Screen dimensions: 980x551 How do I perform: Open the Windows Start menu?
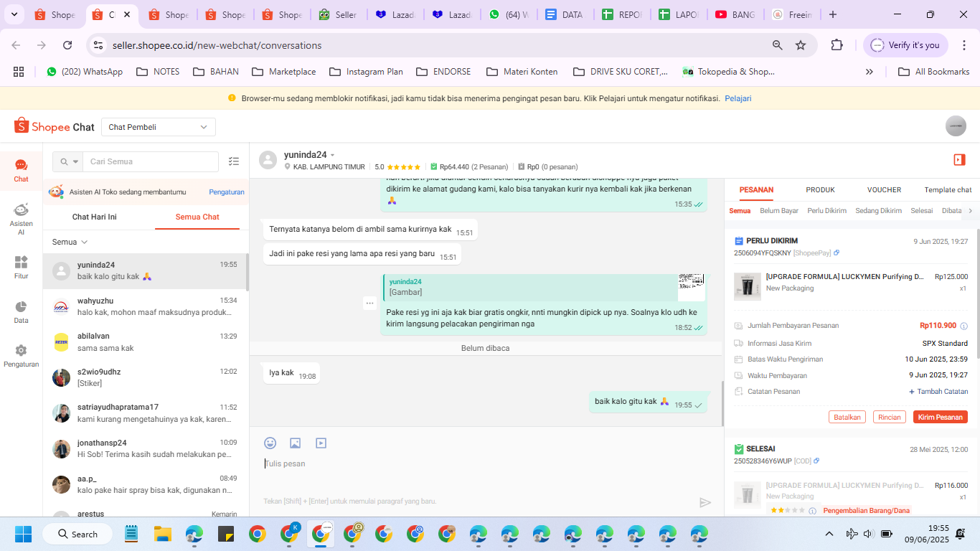(x=24, y=534)
